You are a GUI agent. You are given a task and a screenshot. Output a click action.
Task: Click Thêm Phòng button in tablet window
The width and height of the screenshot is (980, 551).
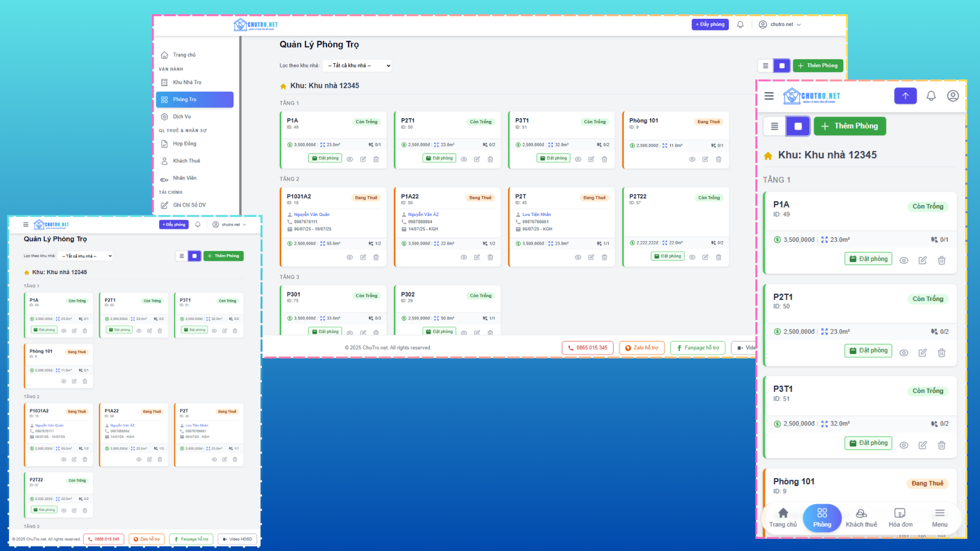coord(224,256)
